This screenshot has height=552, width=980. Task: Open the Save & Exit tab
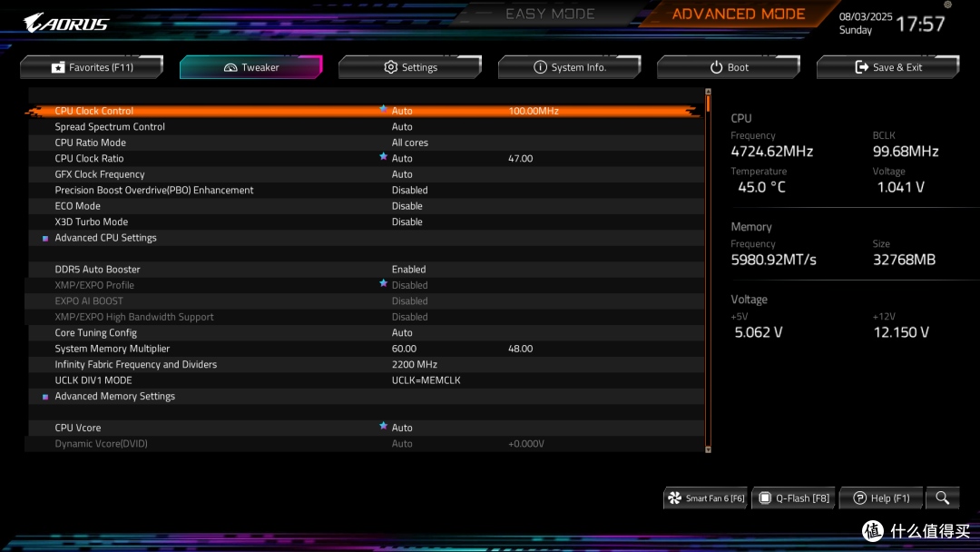click(888, 67)
